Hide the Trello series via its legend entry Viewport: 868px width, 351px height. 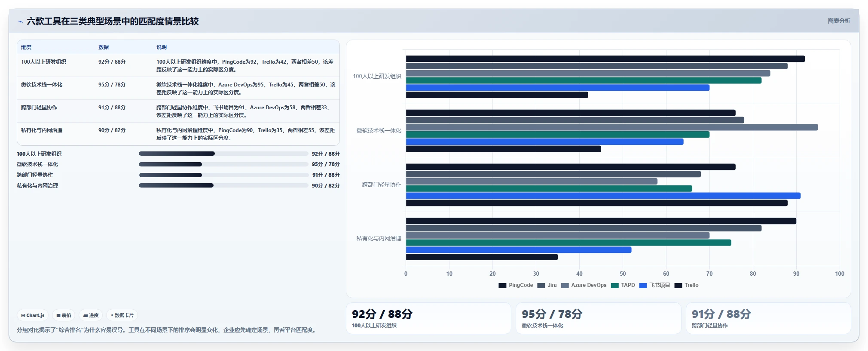[x=686, y=286]
